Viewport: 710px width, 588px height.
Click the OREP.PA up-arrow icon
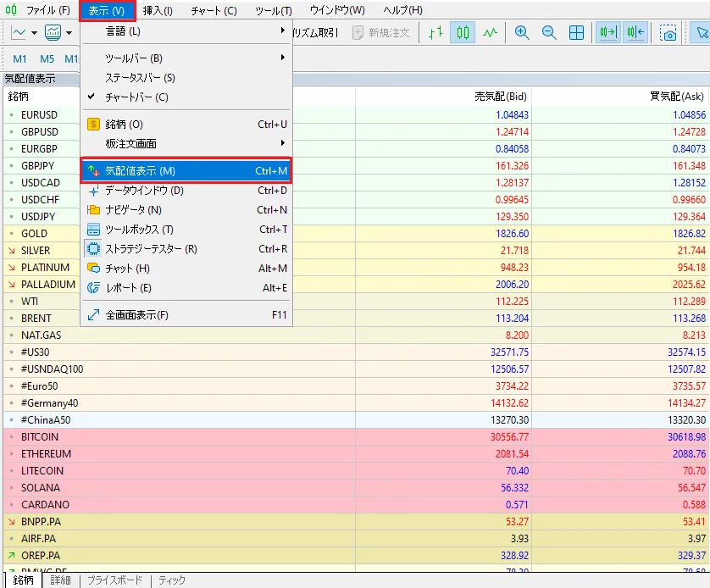pyautogui.click(x=12, y=556)
